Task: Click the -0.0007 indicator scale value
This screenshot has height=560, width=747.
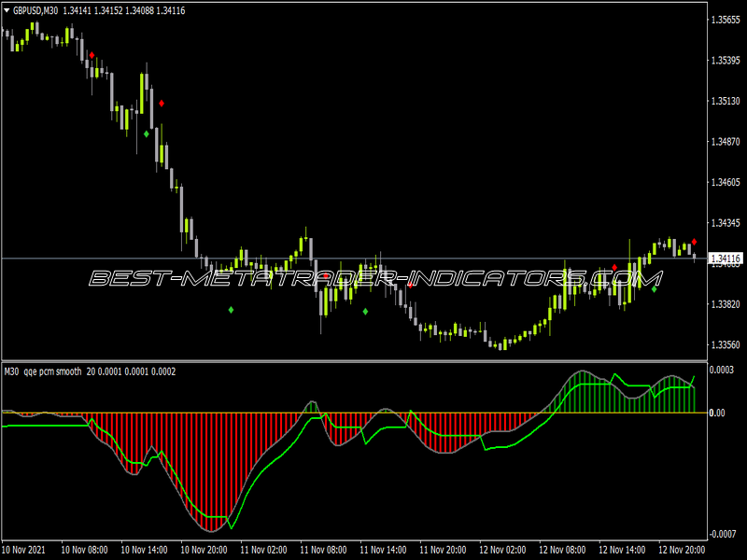Action: coord(723,534)
